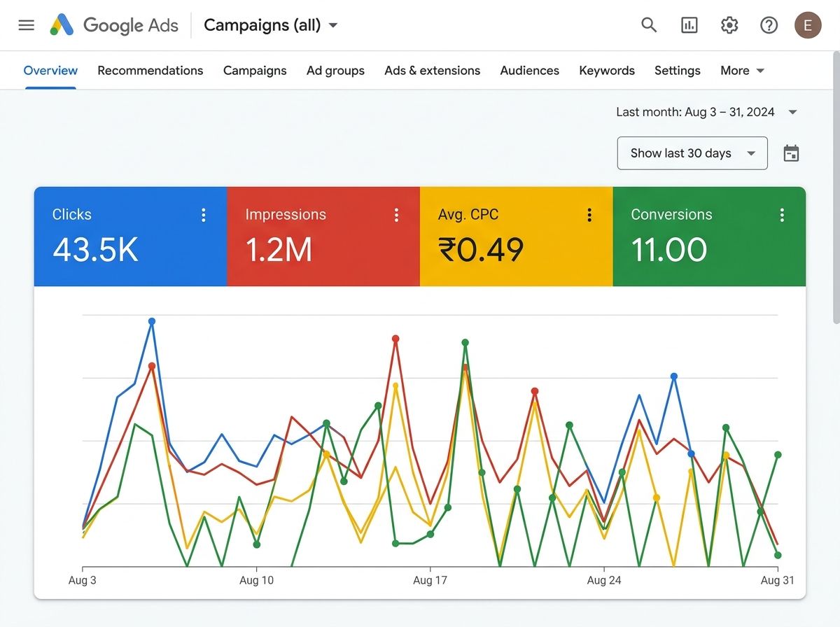The width and height of the screenshot is (840, 627).
Task: Select the yellow Avg. CPC metric card
Action: click(x=517, y=237)
